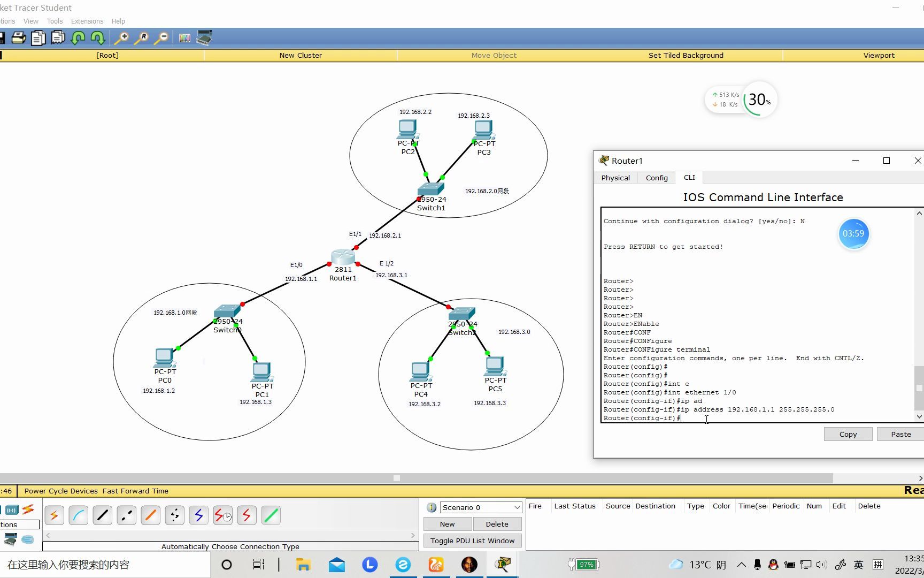Click the workspace horizontal scrollbar

(x=417, y=478)
